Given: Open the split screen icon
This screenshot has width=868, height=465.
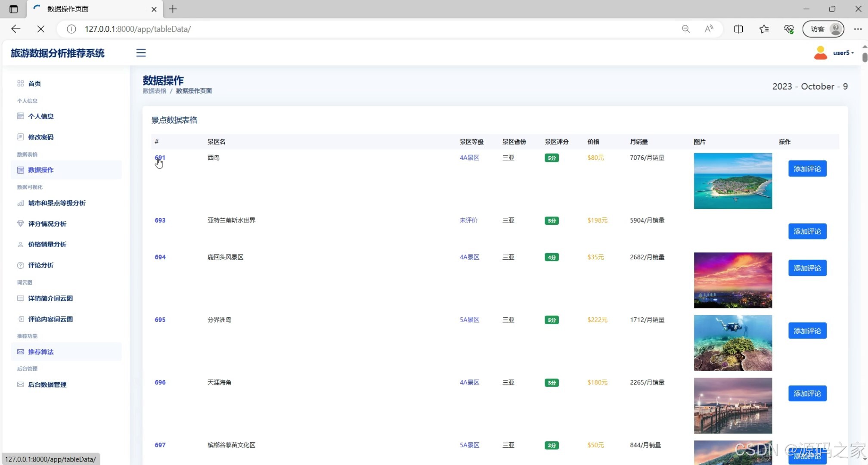Looking at the screenshot, I should [x=738, y=29].
